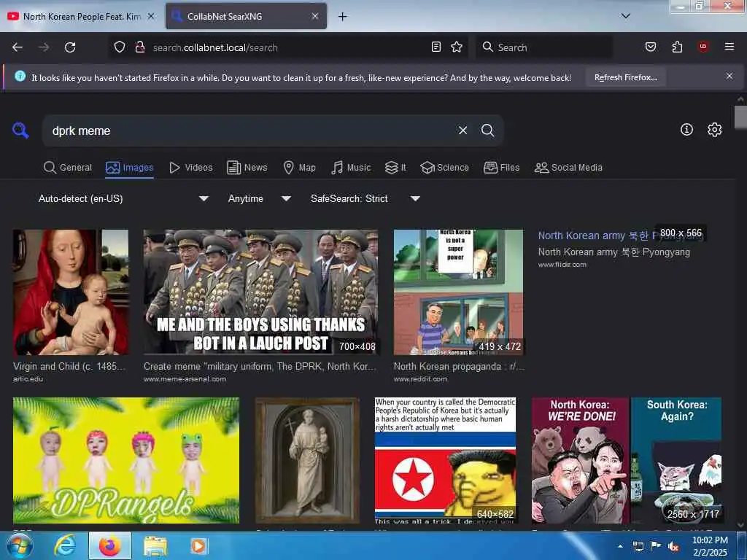Click the artic.edu source text

pyautogui.click(x=28, y=379)
